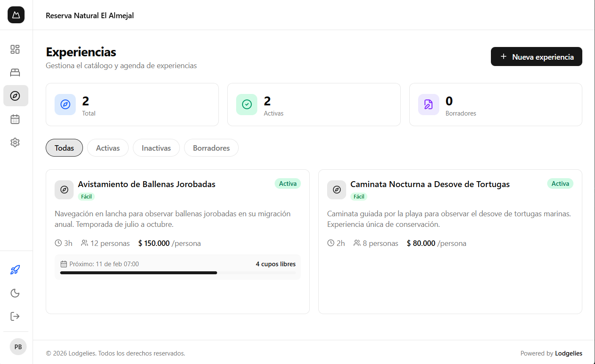
Task: Open the Experiencias compass icon in sidebar
Action: [x=15, y=96]
